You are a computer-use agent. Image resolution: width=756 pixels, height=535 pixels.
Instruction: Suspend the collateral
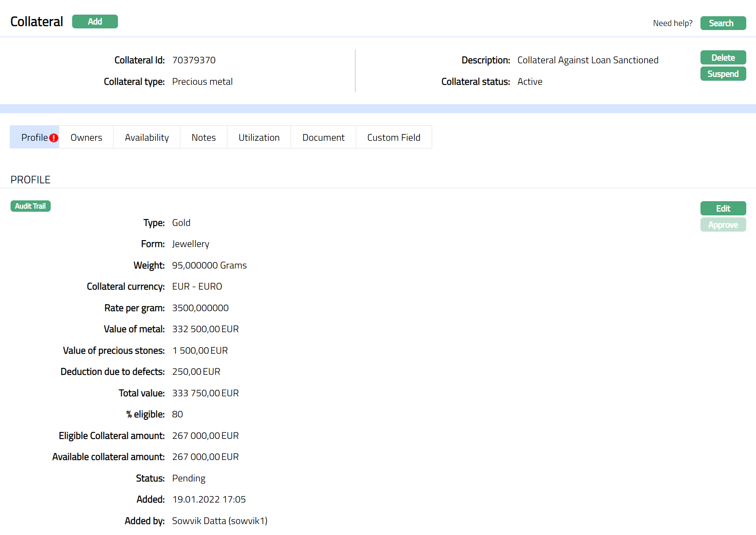coord(723,74)
